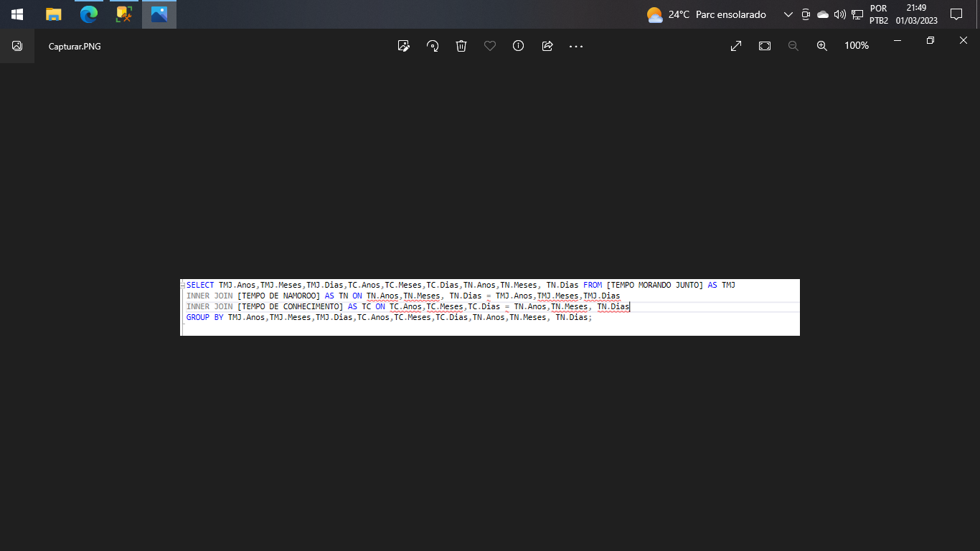
Task: Share the picture
Action: pos(547,46)
